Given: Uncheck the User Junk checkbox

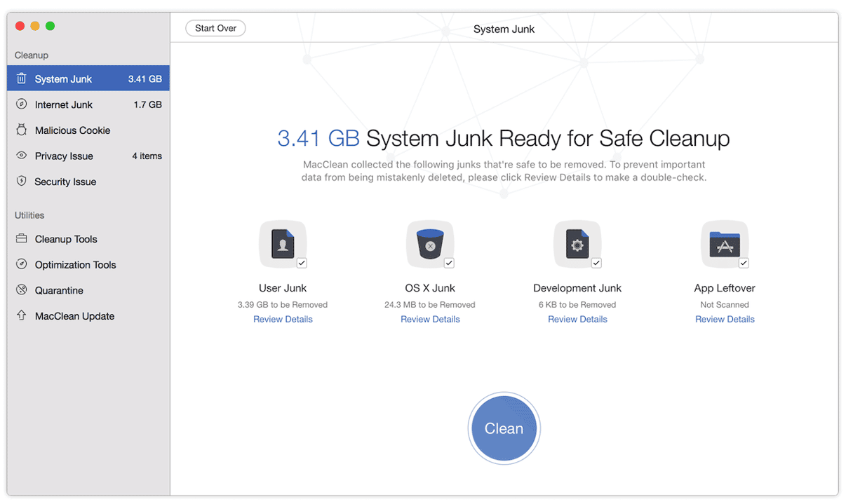Looking at the screenshot, I should (x=302, y=263).
